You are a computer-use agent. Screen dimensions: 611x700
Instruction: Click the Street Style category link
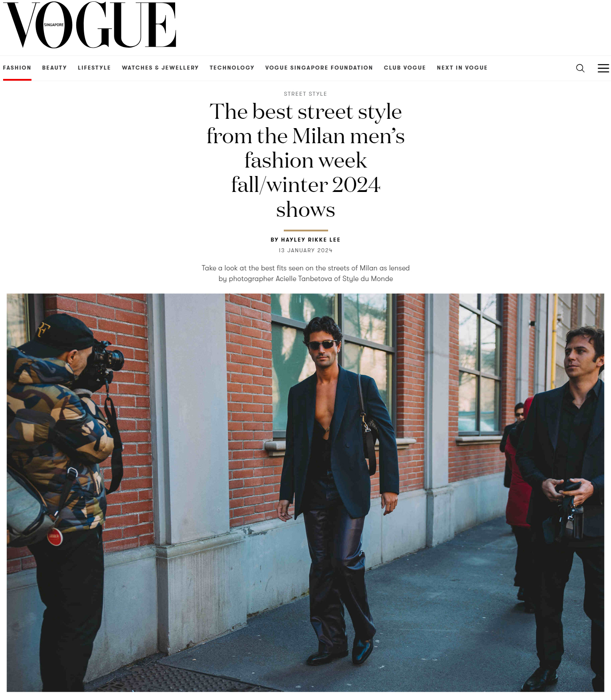(305, 94)
